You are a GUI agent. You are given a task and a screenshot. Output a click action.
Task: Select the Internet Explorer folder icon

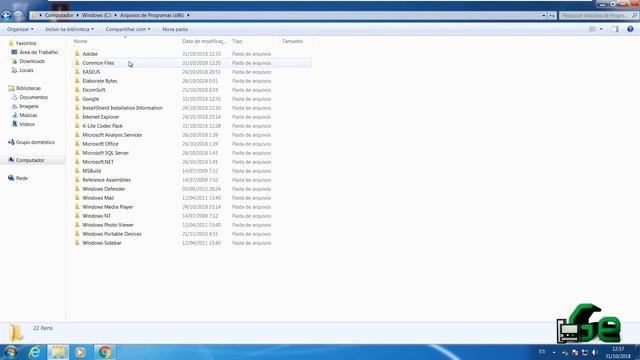click(x=77, y=116)
